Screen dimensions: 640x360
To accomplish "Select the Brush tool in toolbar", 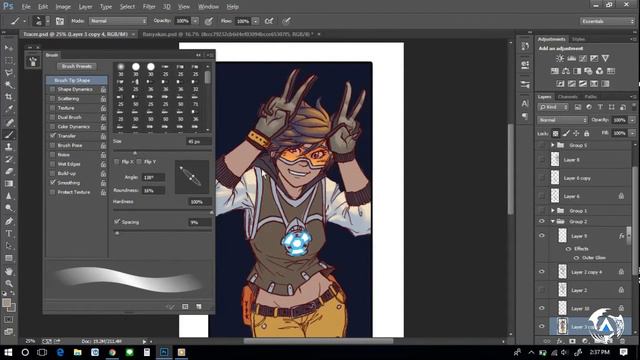I will (9, 134).
